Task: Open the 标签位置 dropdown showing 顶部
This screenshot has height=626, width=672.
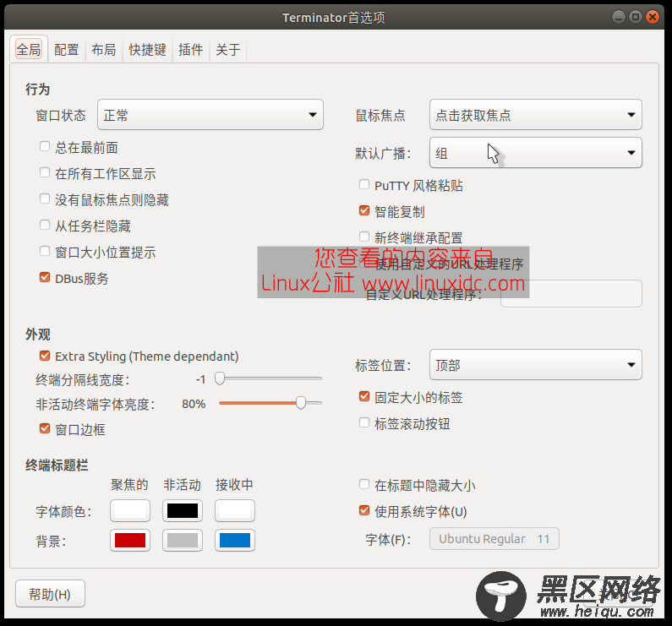Action: (x=535, y=365)
